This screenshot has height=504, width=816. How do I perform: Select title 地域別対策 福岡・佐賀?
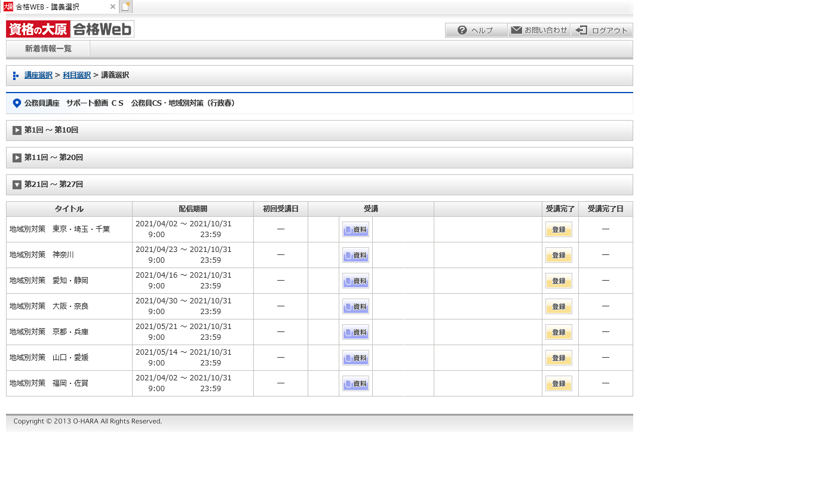point(49,383)
